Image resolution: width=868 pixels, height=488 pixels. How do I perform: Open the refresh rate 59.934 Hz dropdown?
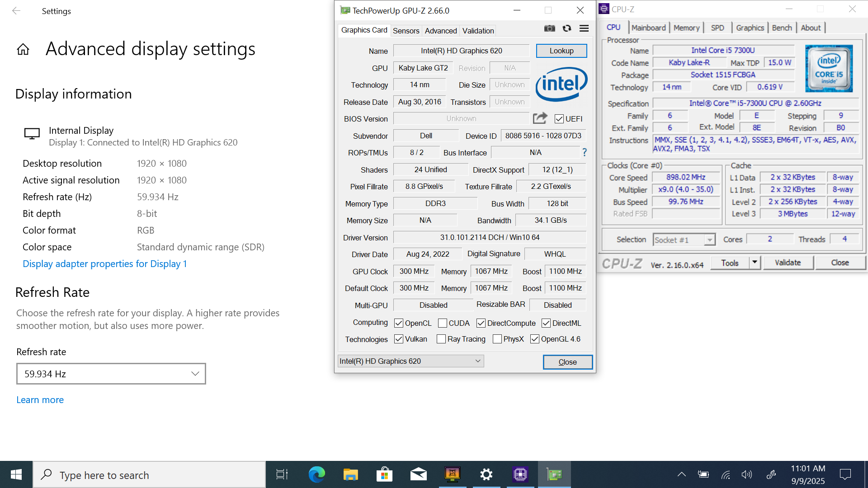point(111,374)
